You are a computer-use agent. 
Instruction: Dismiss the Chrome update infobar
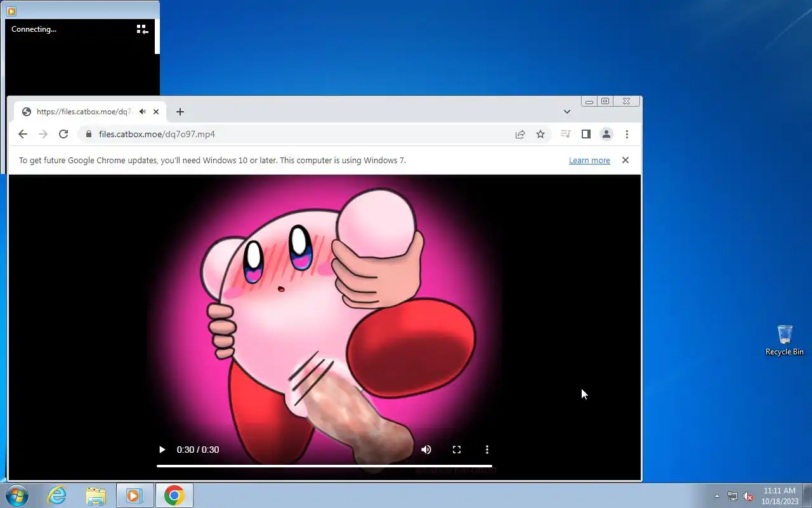pos(625,160)
